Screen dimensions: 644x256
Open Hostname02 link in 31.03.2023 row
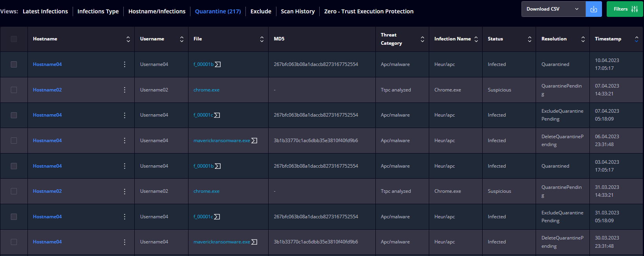[47, 191]
